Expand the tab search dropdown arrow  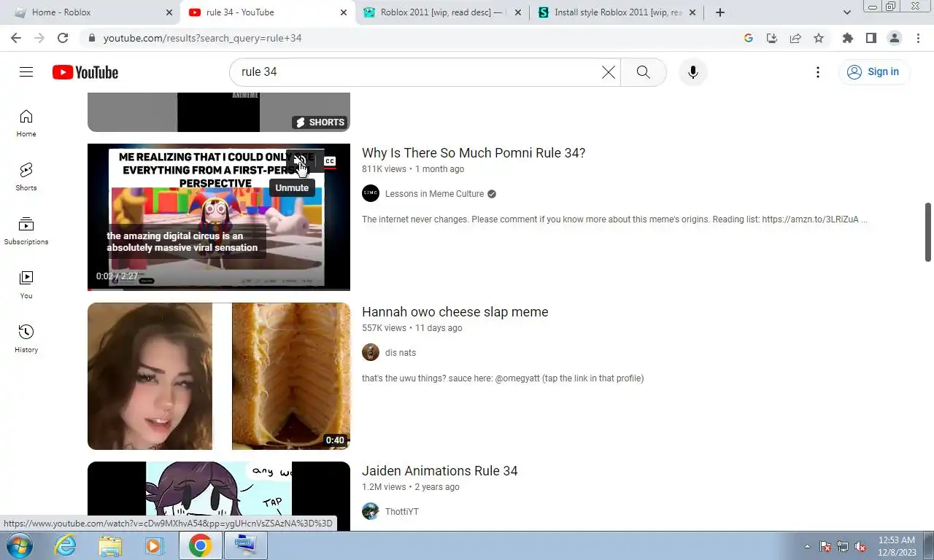847,12
